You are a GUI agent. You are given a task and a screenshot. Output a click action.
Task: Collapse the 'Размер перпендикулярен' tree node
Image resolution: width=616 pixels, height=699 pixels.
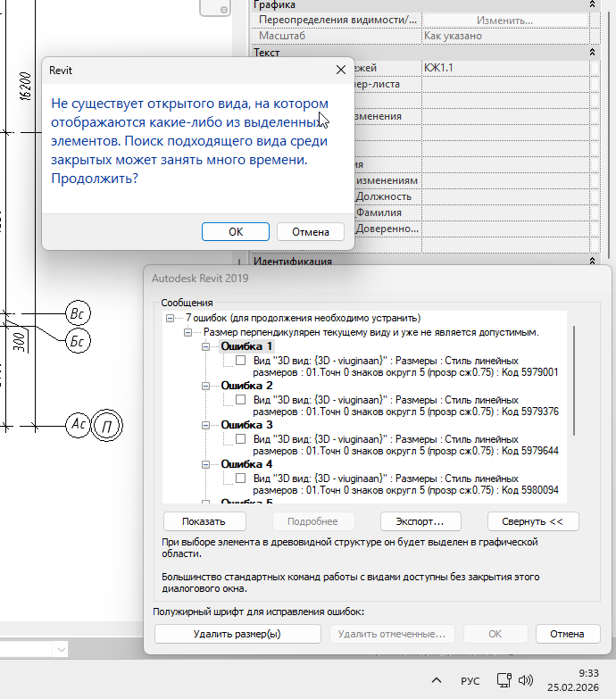[x=187, y=333]
